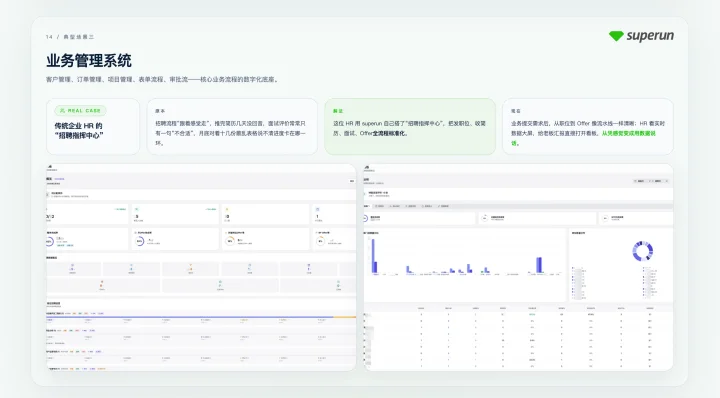Click the stat card with blue calendar icon
This screenshot has height=398, width=720.
334,214
